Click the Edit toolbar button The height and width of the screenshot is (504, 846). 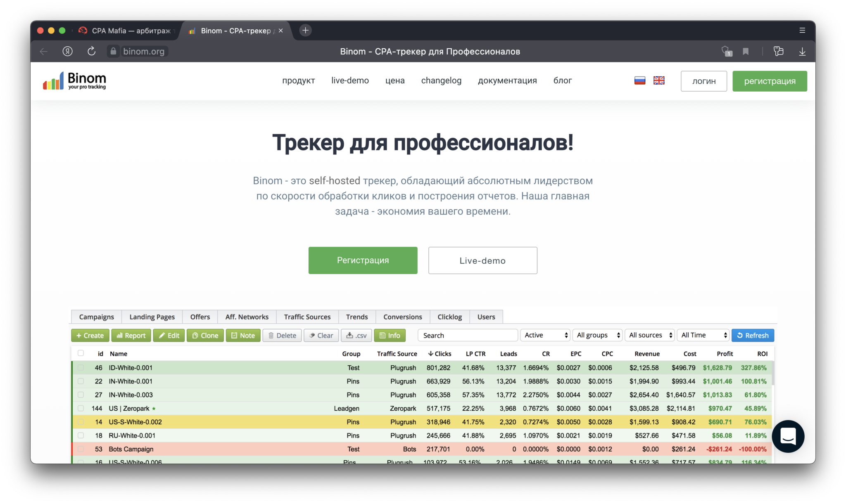(169, 335)
